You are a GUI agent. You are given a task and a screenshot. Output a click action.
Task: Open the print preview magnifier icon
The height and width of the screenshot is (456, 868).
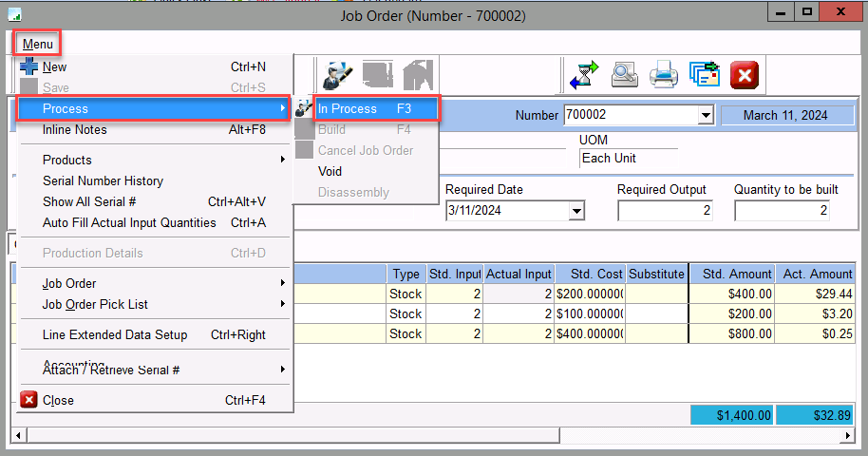[624, 75]
